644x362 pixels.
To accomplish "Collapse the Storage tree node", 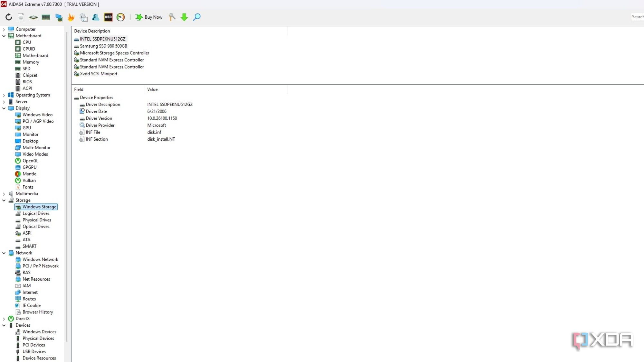I will click(x=4, y=200).
